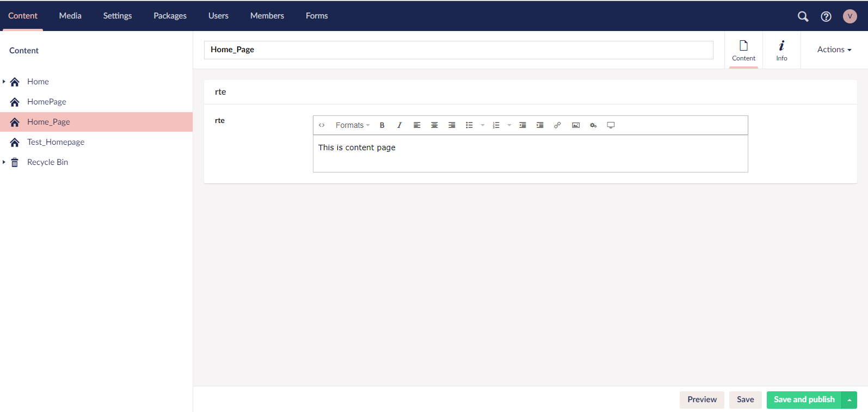Open the Save and publish options arrow
Image resolution: width=868 pixels, height=412 pixels.
click(x=849, y=400)
